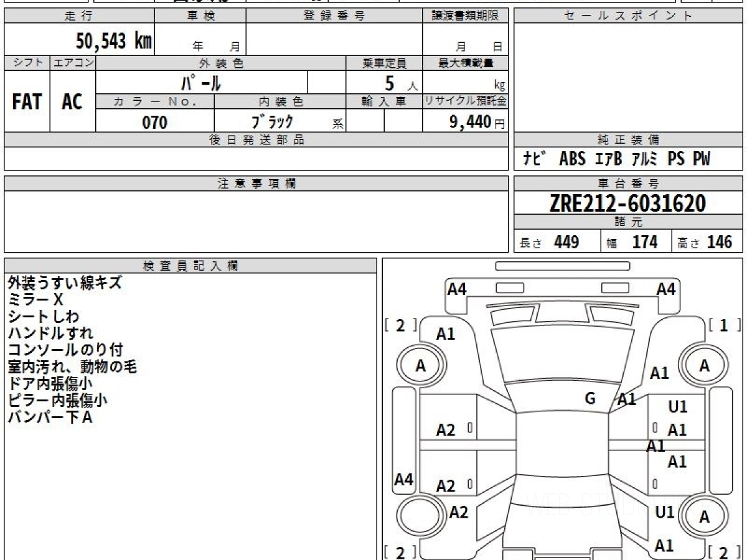Click the recycle deposit 9,440 yen field
This screenshot has height=560, width=747.
(465, 122)
